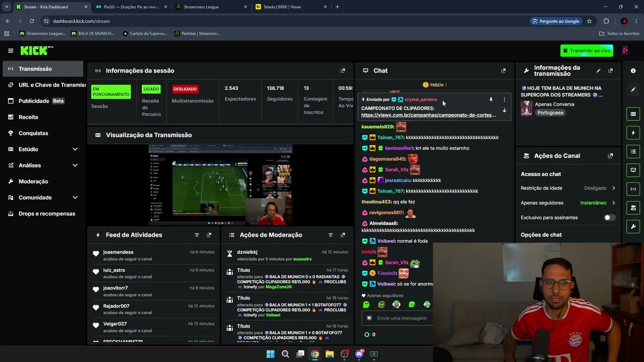
Task: Open the hamburger menu beside the Kick logo
Action: [x=11, y=50]
